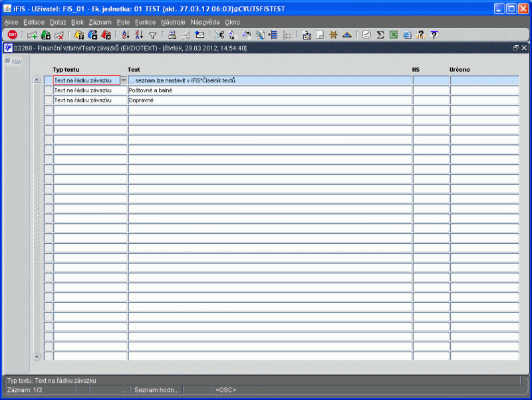Click first row Text '... seznam lze nastavit'
Image resolution: width=532 pixels, height=400 pixels.
[x=270, y=80]
